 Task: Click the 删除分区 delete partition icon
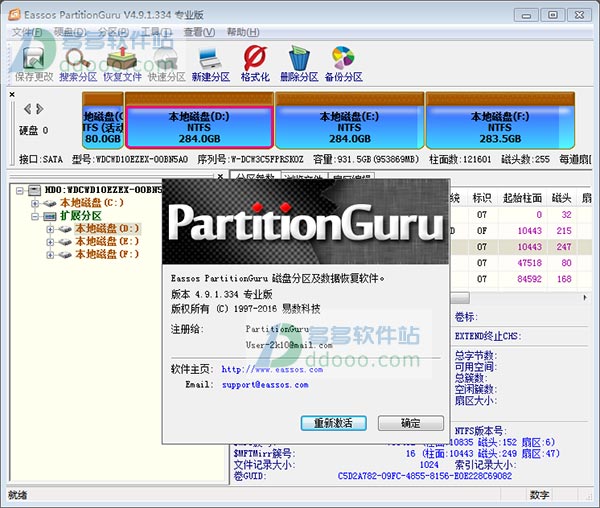coord(299,63)
